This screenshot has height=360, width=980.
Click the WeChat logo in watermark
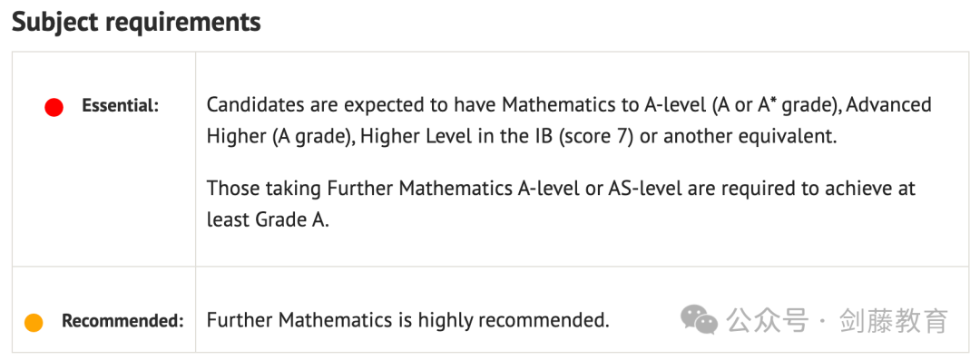point(700,320)
